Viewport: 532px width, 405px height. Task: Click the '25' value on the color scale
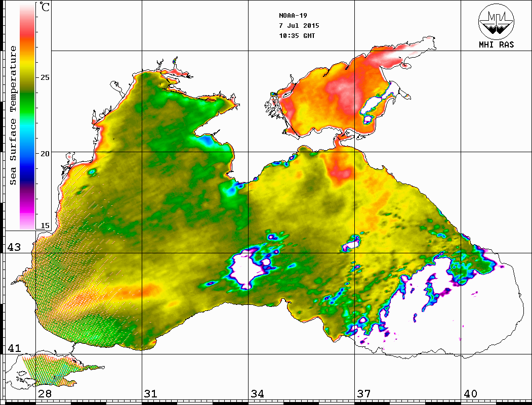[x=45, y=77]
